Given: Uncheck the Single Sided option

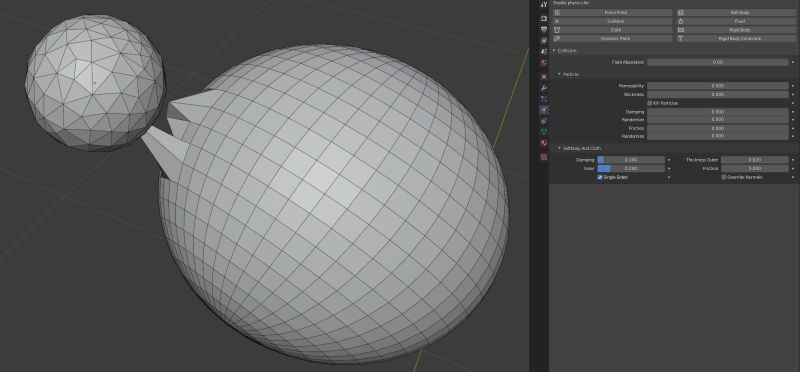Looking at the screenshot, I should pyautogui.click(x=600, y=177).
